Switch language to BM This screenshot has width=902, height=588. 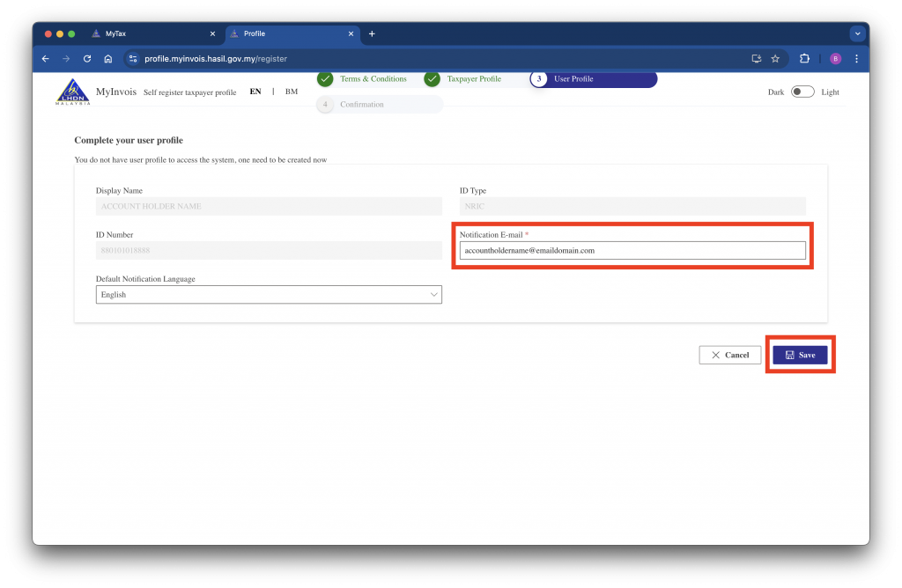291,92
